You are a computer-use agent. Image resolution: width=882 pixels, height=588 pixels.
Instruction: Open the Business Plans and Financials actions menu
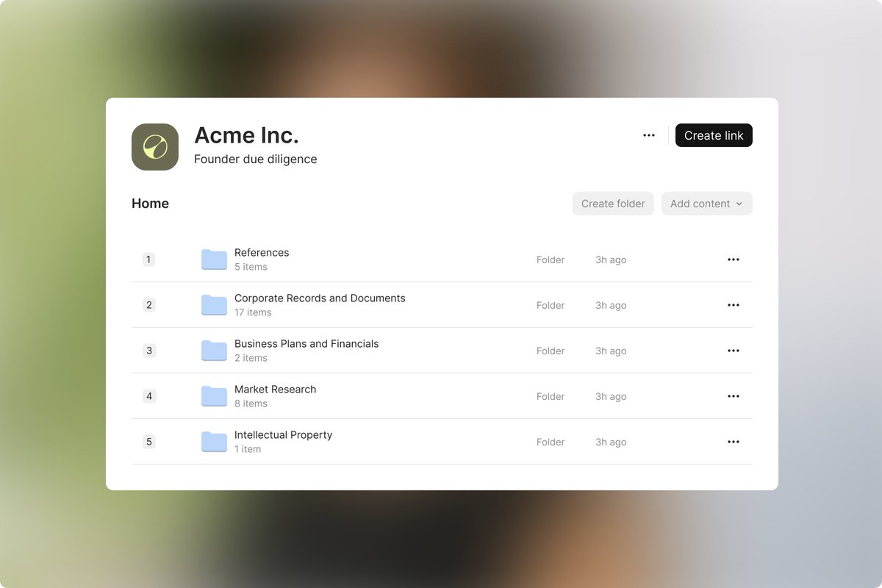[733, 351]
